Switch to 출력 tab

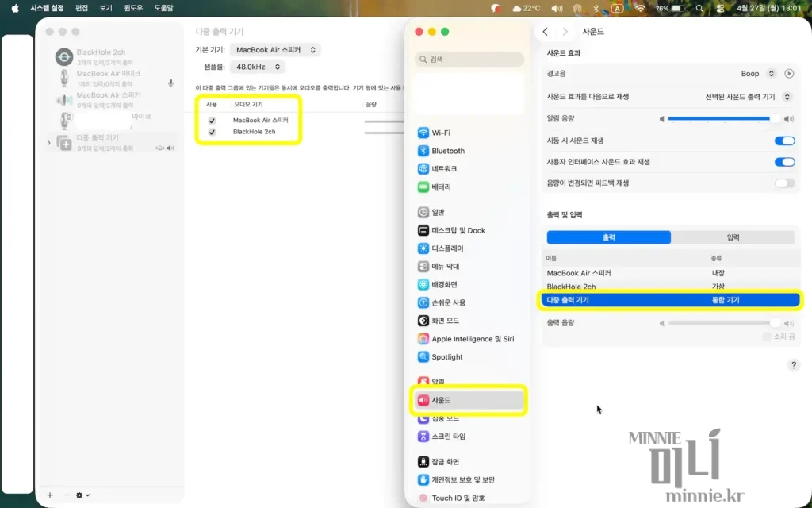click(608, 237)
